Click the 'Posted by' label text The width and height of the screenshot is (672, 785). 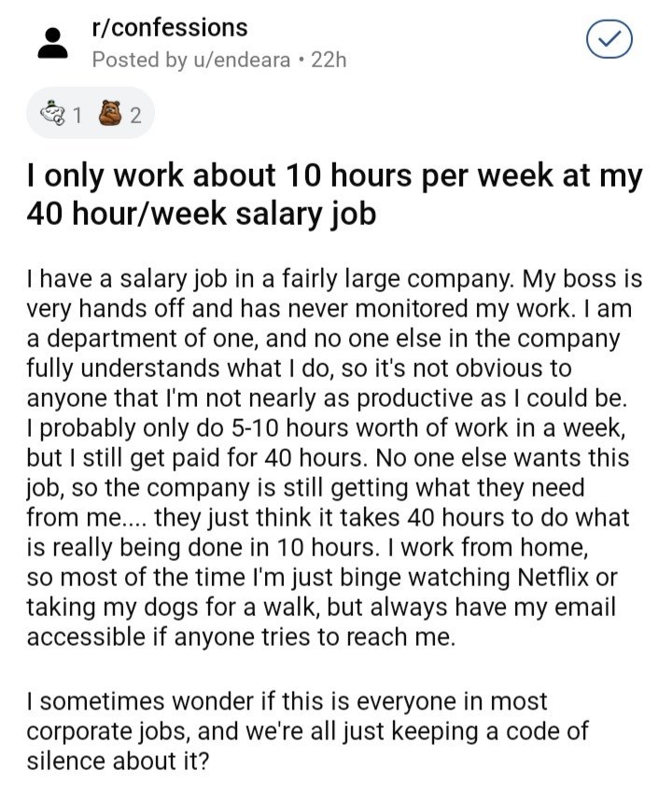[x=139, y=60]
